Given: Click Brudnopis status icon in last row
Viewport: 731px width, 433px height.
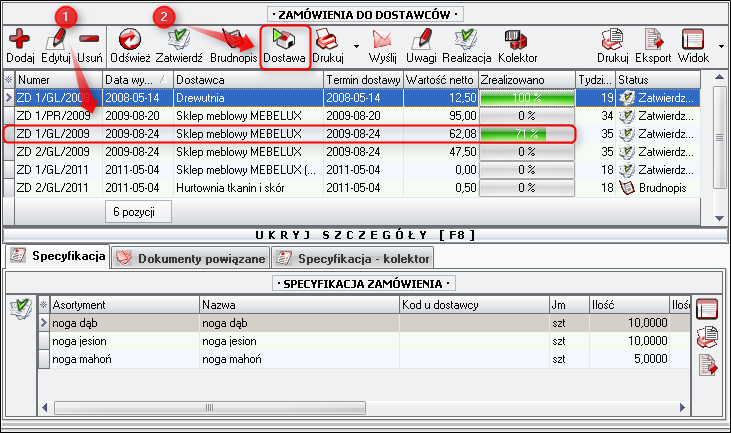Looking at the screenshot, I should [627, 188].
